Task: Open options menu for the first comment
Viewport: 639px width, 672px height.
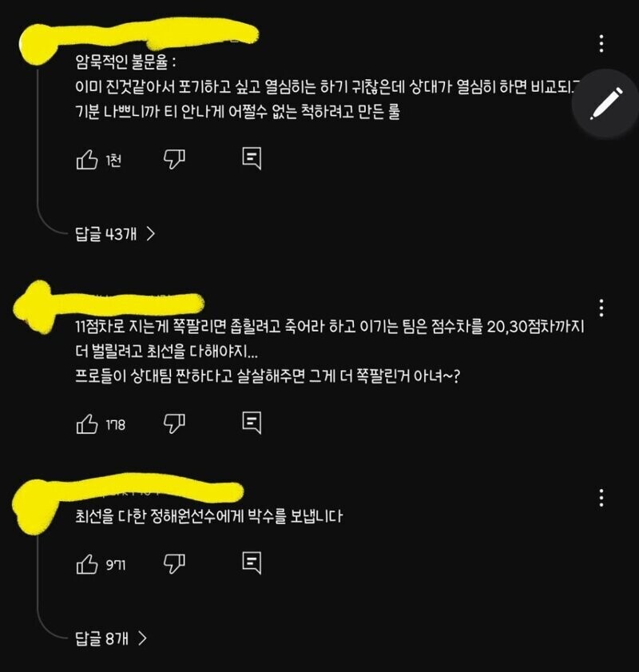Action: pos(601,43)
